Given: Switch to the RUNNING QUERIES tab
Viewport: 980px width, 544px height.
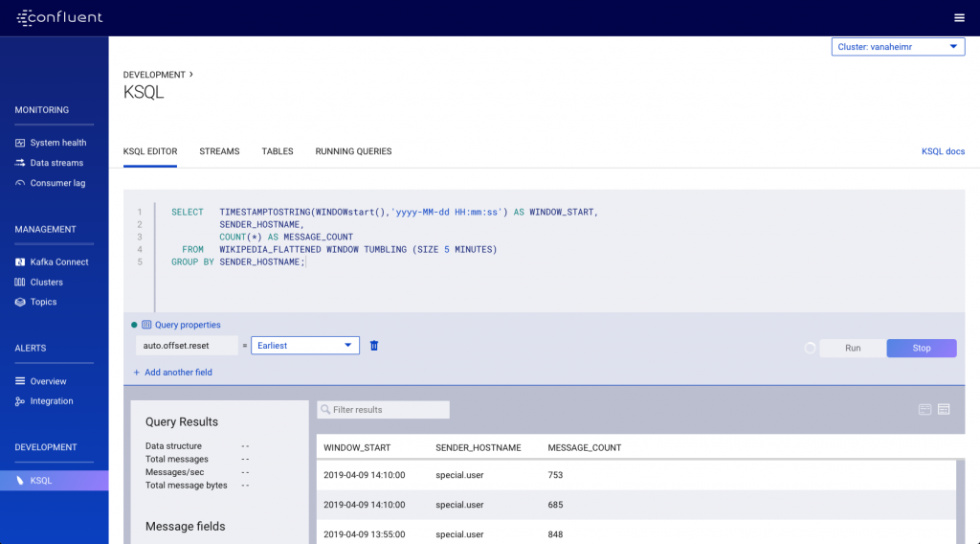Looking at the screenshot, I should tap(353, 151).
